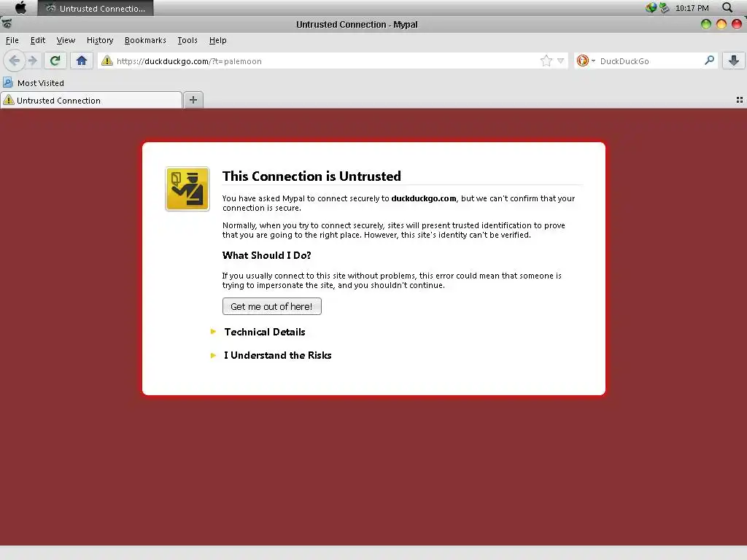Click the 10:17 PM clock
Screen dimensions: 747x560
point(692,7)
